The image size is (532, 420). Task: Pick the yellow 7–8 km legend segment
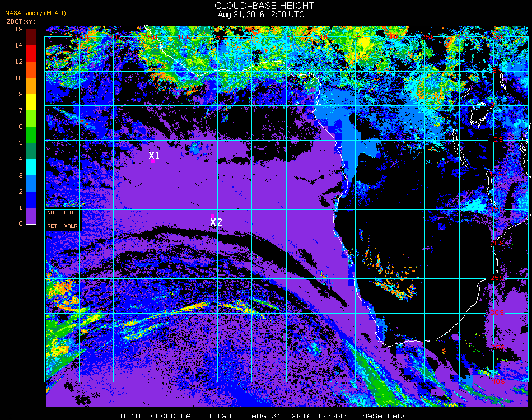pos(31,102)
